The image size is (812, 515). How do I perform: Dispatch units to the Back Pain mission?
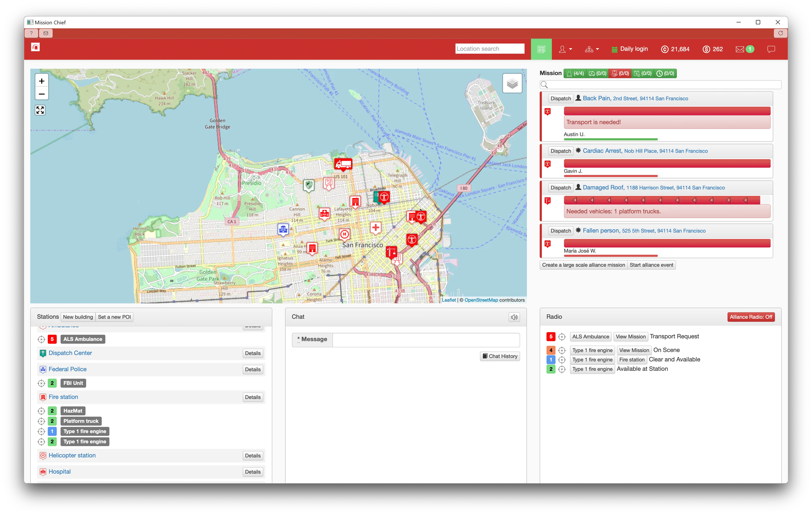click(560, 99)
